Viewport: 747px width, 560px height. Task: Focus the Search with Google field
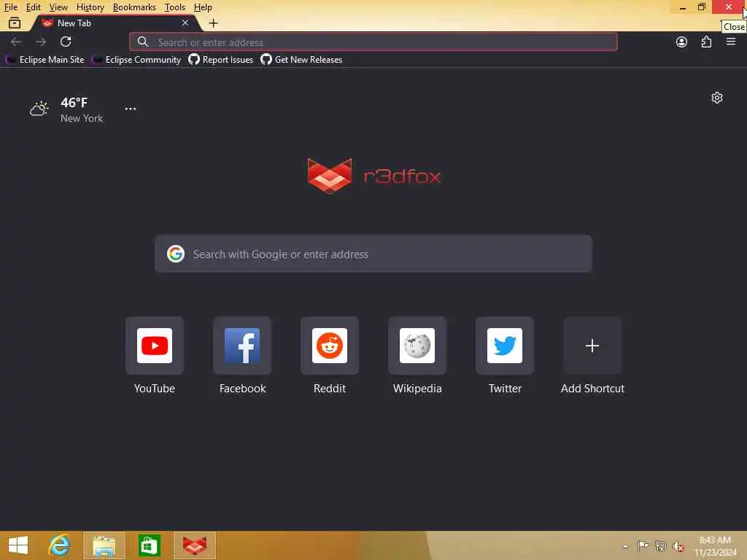(x=373, y=254)
